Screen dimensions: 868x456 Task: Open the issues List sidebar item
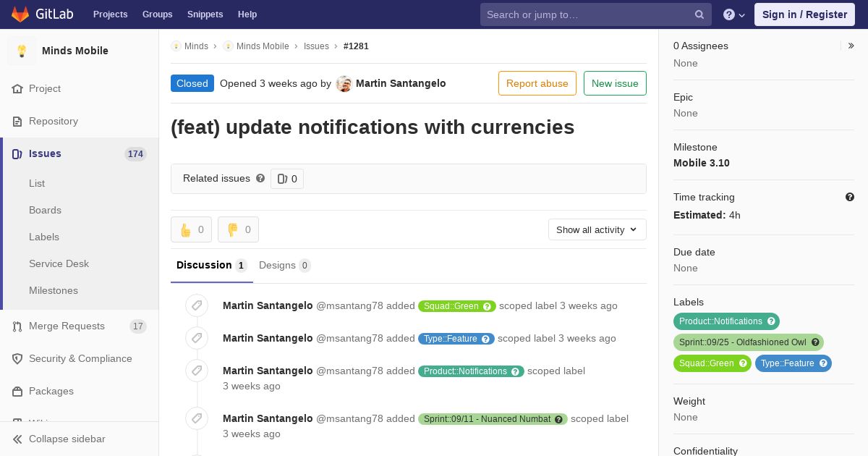coord(37,183)
